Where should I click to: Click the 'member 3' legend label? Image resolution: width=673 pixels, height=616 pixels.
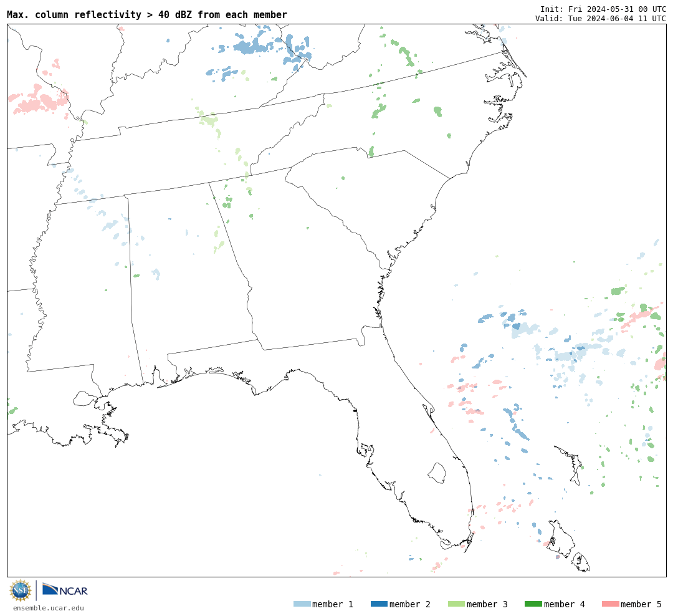pos(487,604)
